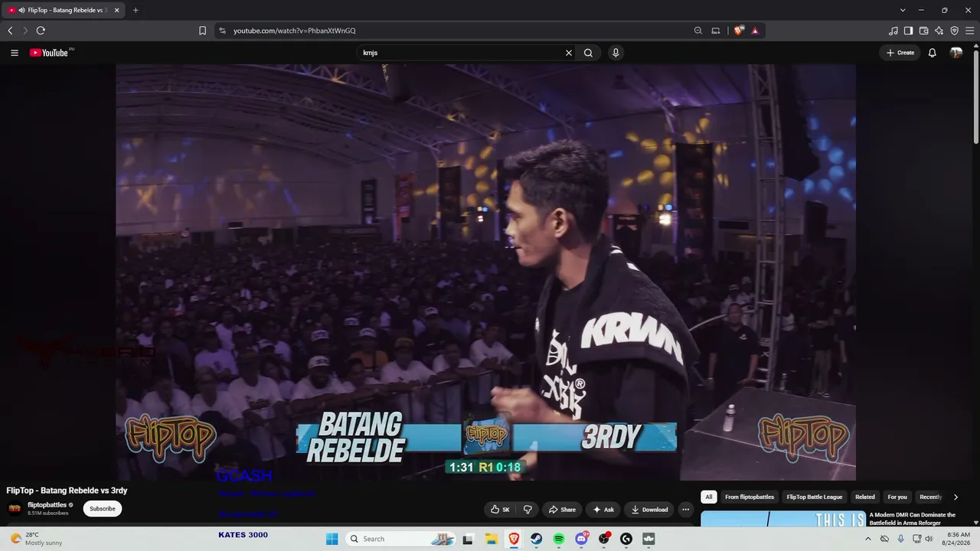The image size is (980, 551).
Task: Show hidden system tray icons
Action: coord(867,539)
